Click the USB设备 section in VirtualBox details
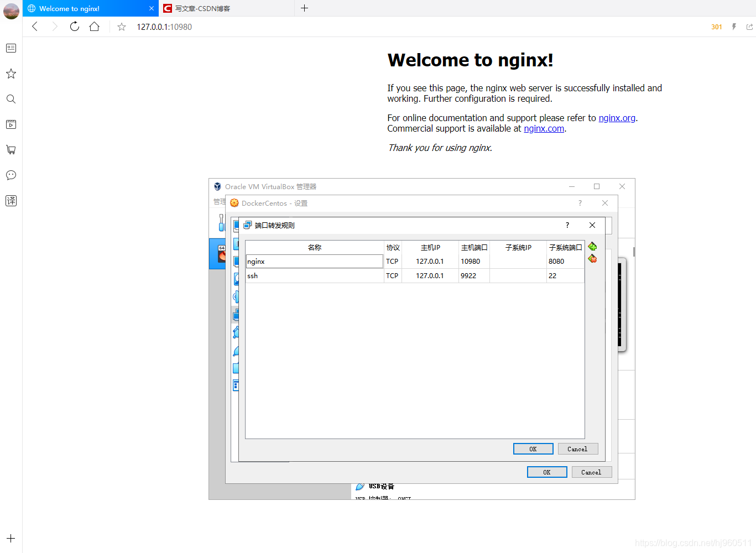 click(x=381, y=486)
